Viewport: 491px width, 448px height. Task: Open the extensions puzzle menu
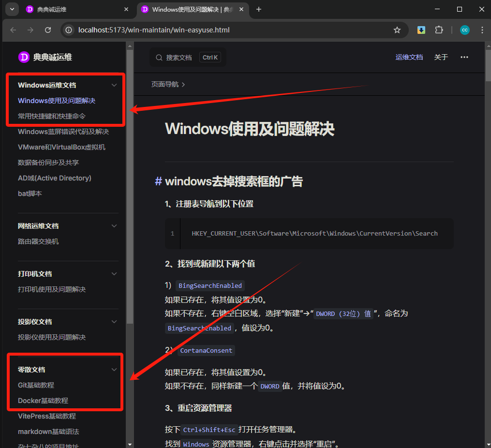(439, 30)
